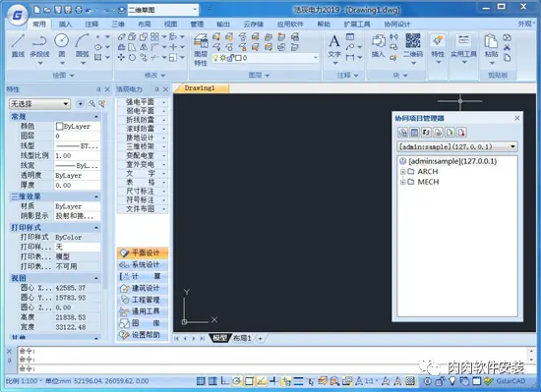This screenshot has height=392, width=541.
Task: Click the 系统设计 category button
Action: (143, 264)
